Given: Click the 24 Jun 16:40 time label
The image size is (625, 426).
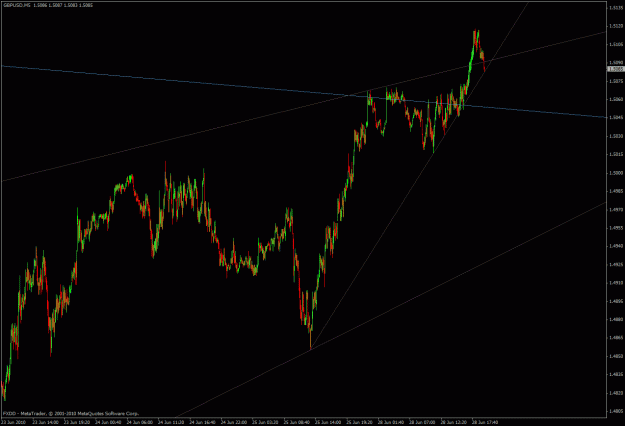Looking at the screenshot, I should click(x=202, y=422).
